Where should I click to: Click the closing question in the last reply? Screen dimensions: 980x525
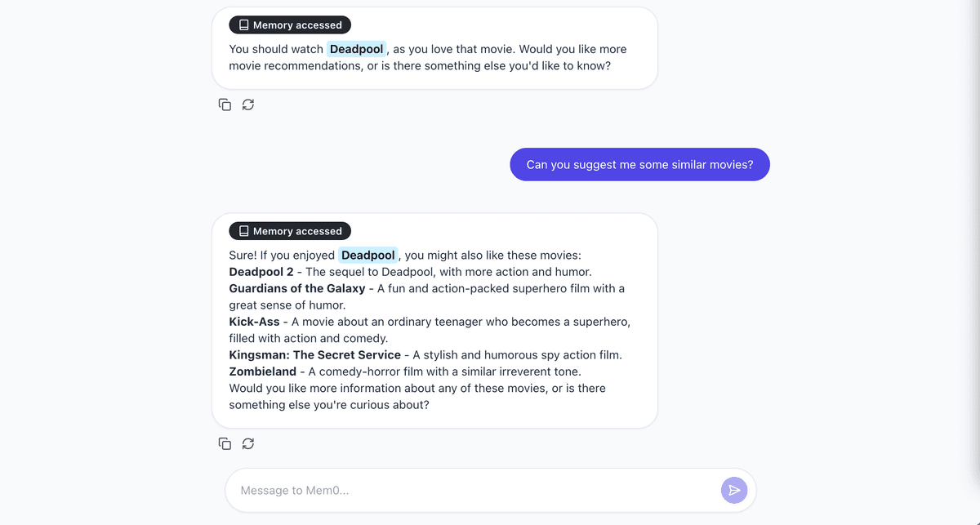[x=417, y=396]
